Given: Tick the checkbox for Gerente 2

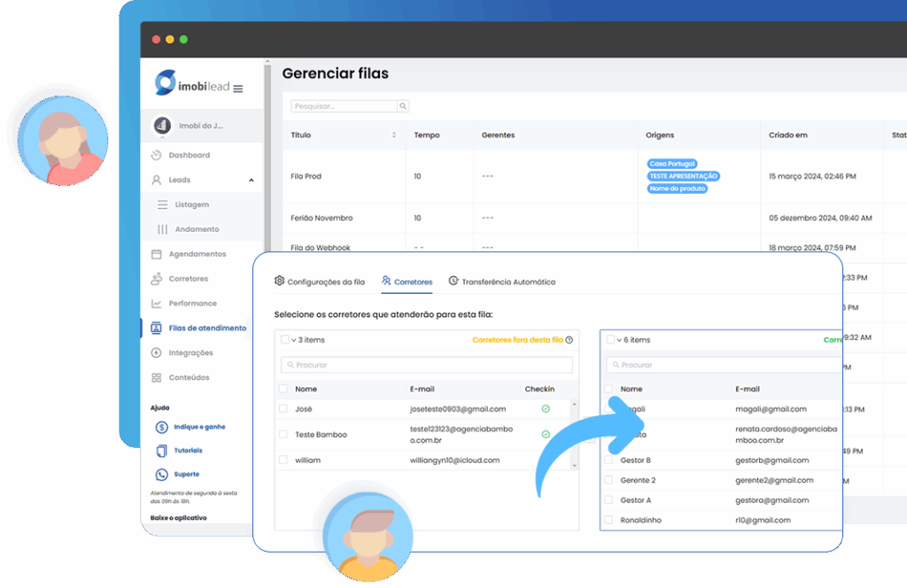Looking at the screenshot, I should 609,480.
